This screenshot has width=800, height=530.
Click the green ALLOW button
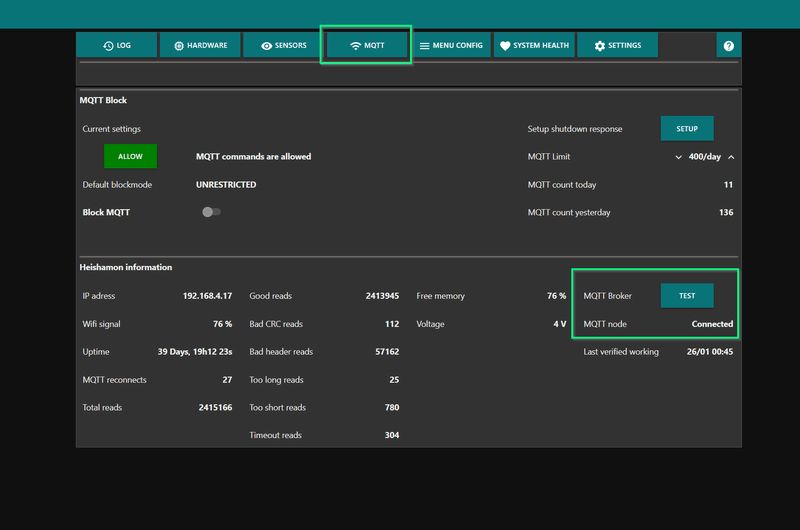click(130, 156)
